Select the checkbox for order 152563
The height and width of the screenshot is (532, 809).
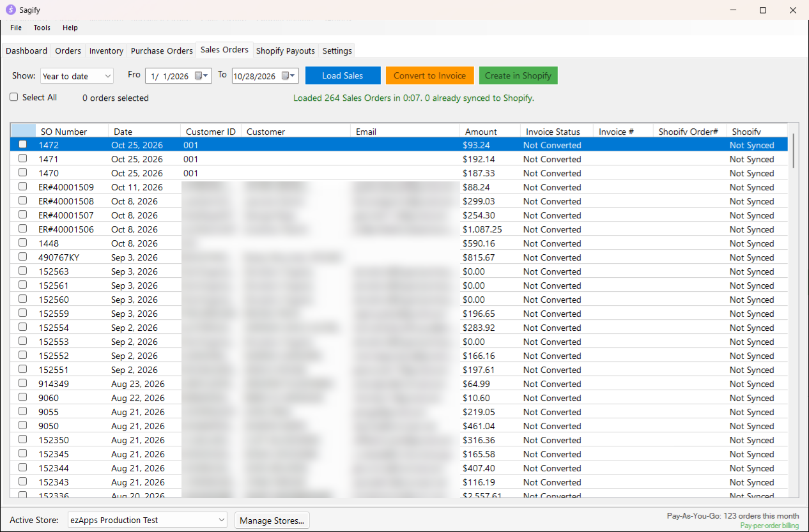click(22, 271)
